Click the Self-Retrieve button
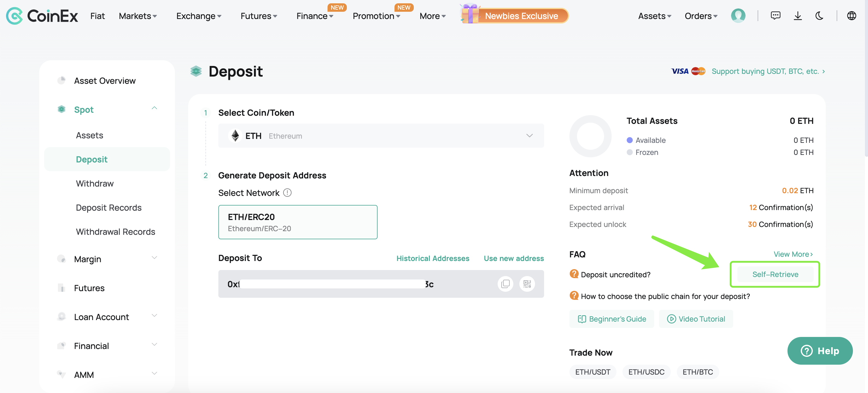 (775, 274)
